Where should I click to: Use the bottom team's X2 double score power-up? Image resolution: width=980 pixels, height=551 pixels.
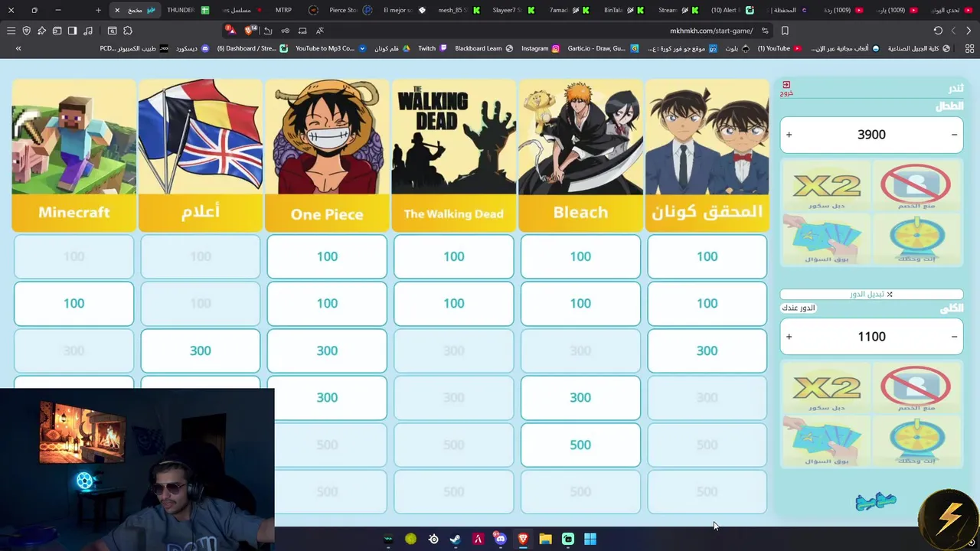coord(827,388)
